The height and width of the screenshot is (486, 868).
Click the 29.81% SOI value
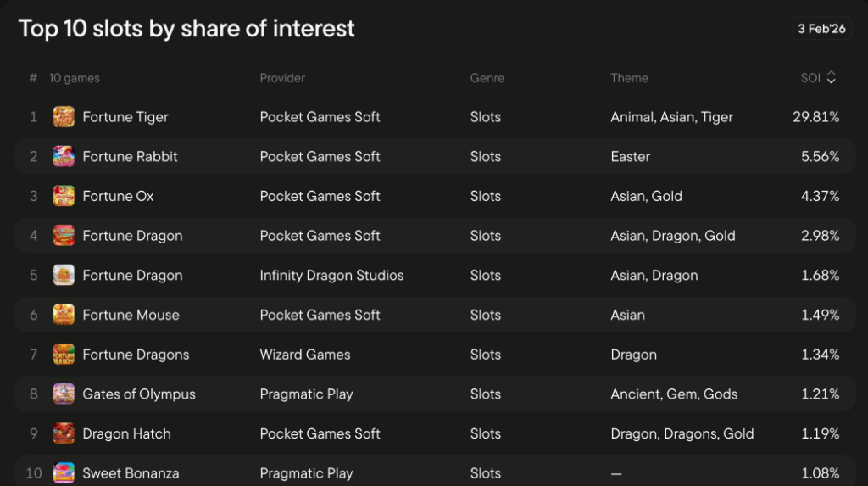[x=816, y=117]
